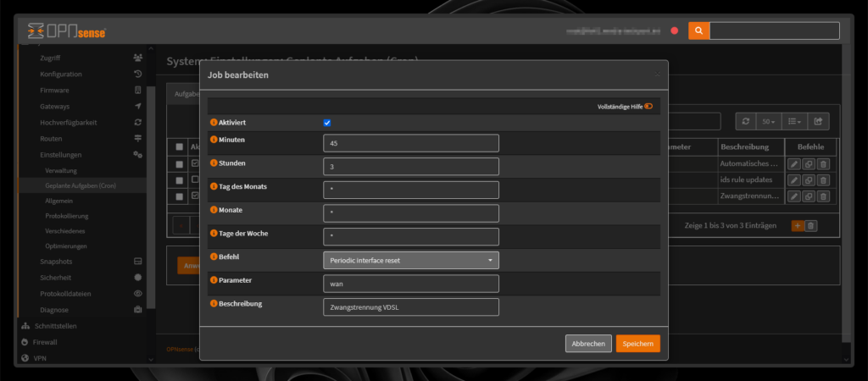This screenshot has height=381, width=868.
Task: Click the info icon next to Minuten
Action: pyautogui.click(x=214, y=139)
